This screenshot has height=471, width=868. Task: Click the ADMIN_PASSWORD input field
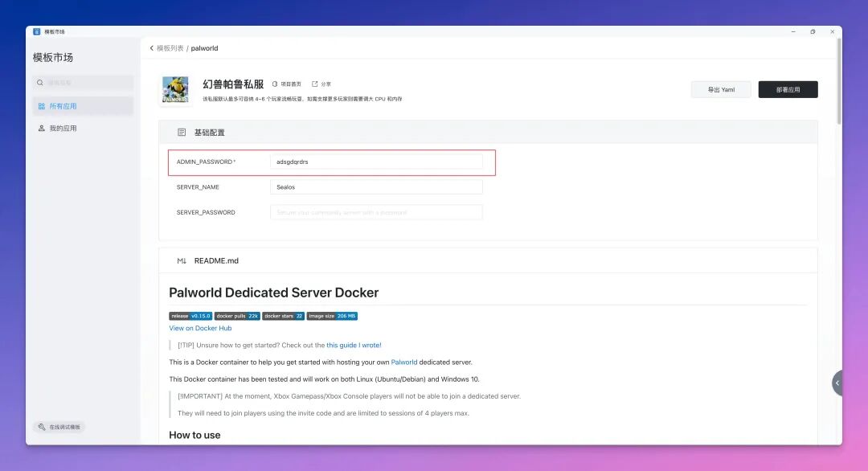pos(376,162)
